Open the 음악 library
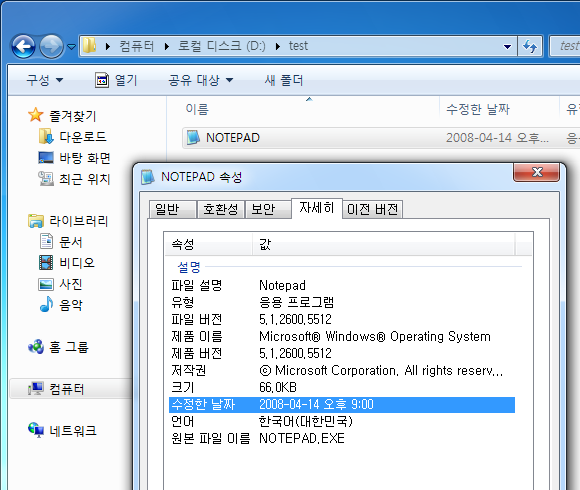 click(x=60, y=305)
